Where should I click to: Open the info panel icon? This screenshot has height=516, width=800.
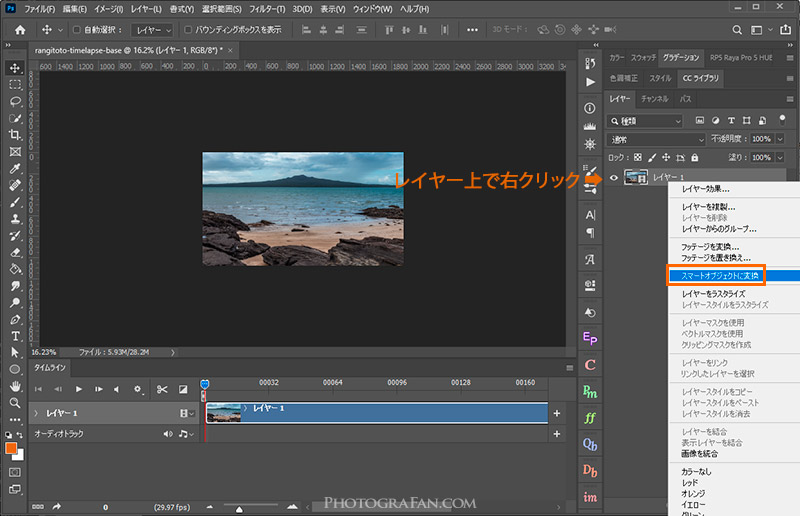(590, 108)
